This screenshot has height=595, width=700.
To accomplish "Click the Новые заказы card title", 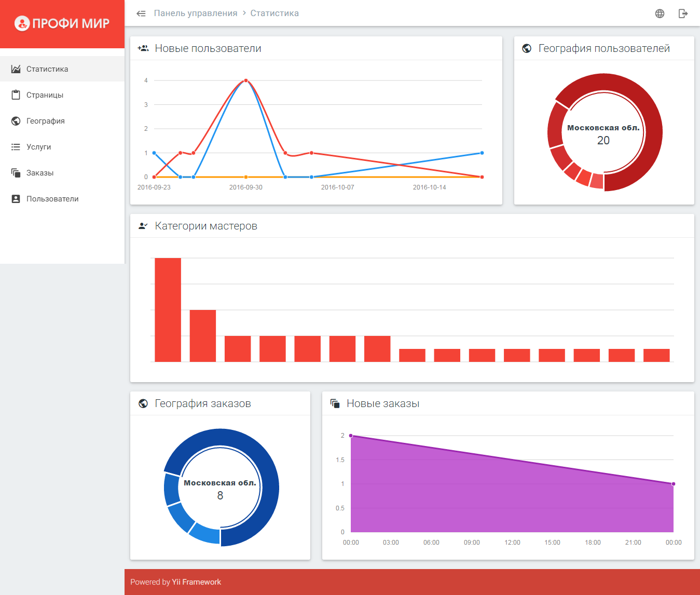I will tap(383, 403).
